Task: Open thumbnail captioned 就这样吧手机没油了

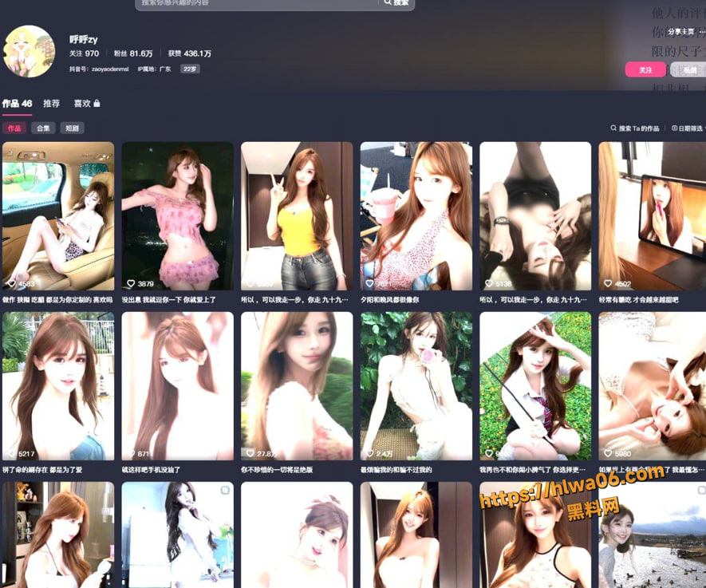Action: click(177, 386)
